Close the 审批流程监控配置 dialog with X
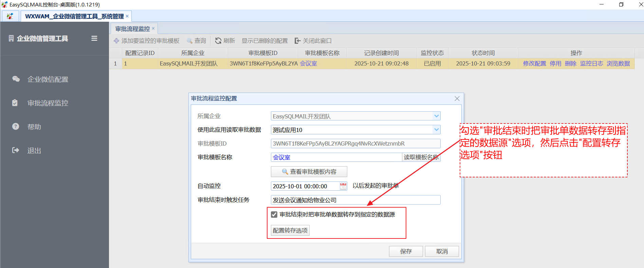Image resolution: width=644 pixels, height=268 pixels. (x=457, y=98)
